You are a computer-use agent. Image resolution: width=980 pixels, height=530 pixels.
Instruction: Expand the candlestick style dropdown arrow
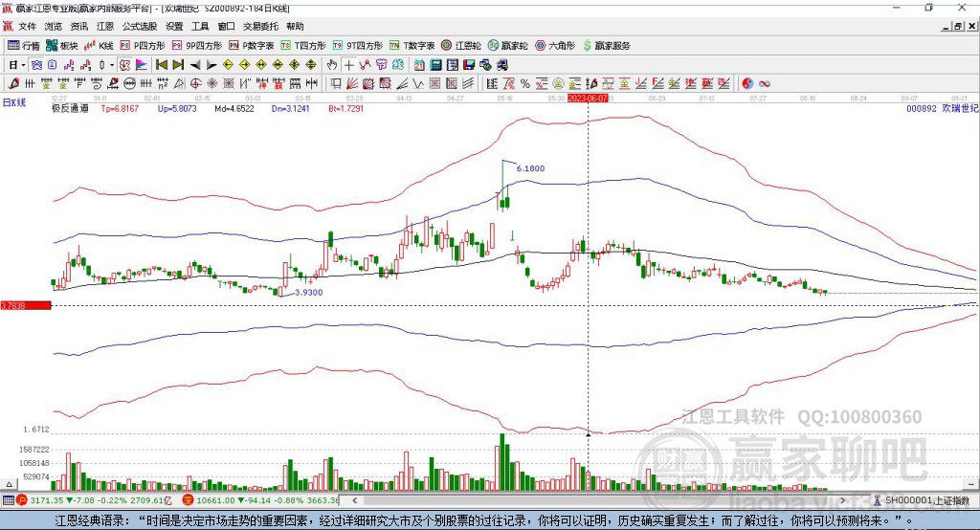pos(112,65)
